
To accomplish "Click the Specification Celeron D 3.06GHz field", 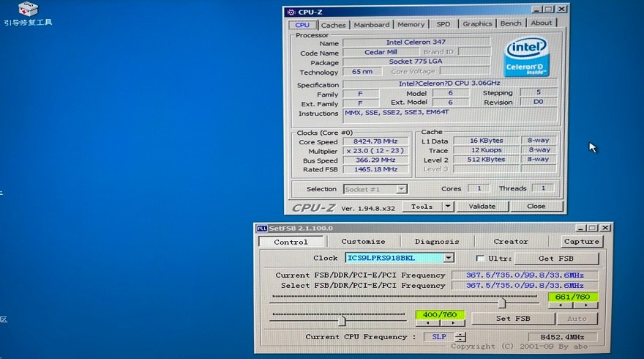I will [x=450, y=83].
